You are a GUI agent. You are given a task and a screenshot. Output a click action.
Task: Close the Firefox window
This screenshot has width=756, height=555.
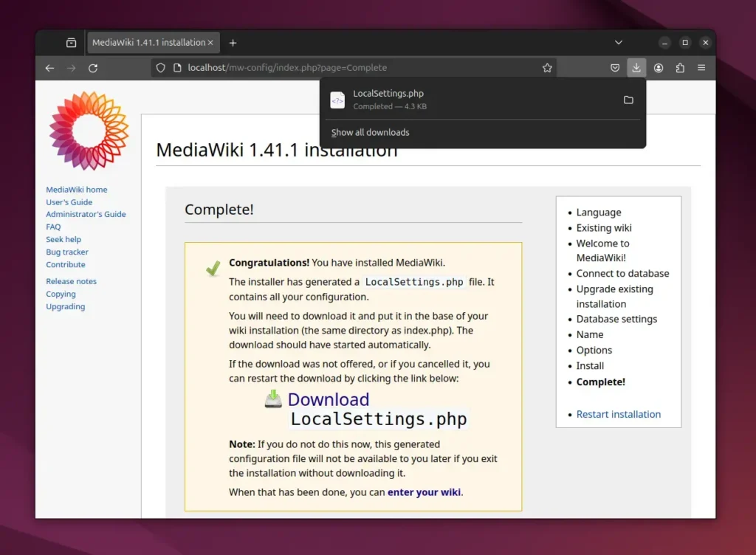[x=705, y=42]
